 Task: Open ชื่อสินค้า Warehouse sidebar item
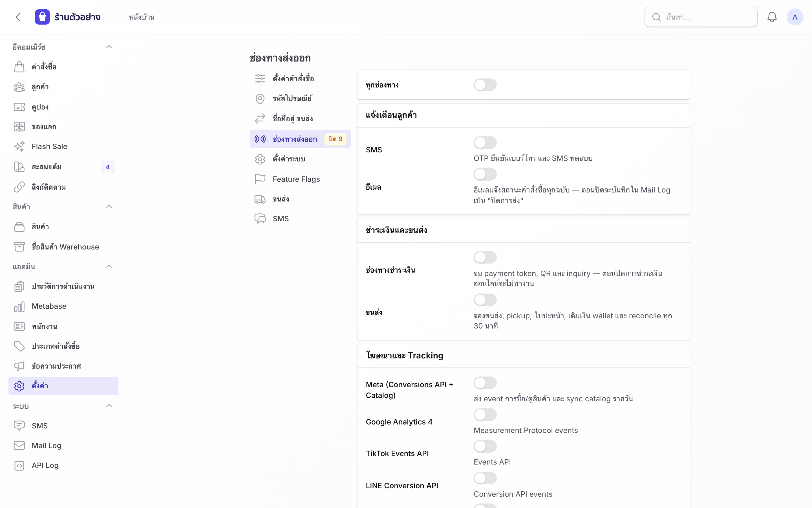pyautogui.click(x=63, y=247)
